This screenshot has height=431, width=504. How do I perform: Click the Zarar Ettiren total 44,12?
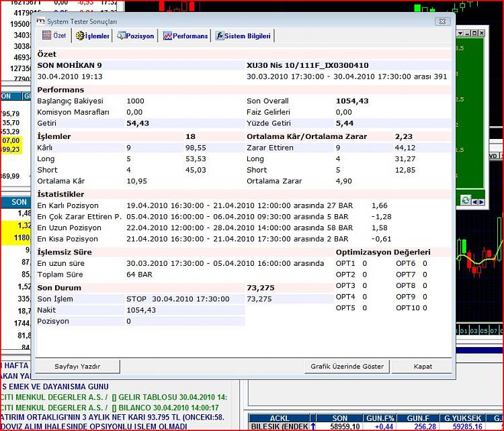click(x=405, y=148)
